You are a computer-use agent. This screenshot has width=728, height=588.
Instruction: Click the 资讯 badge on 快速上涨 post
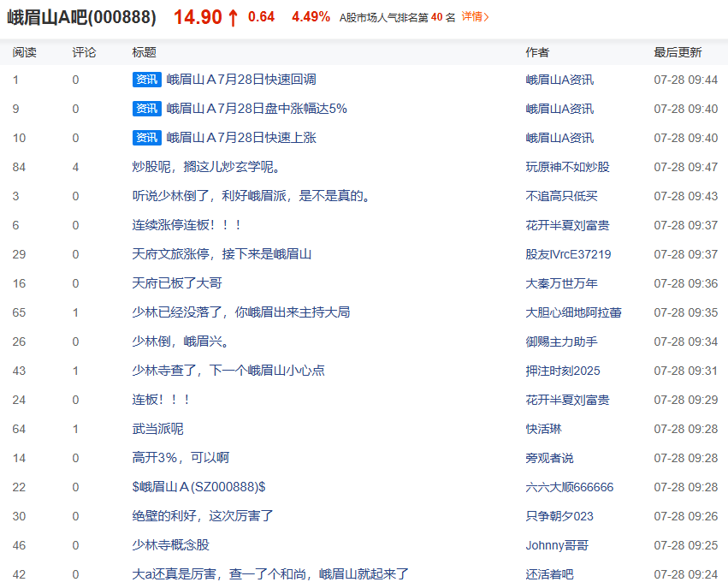tap(147, 138)
